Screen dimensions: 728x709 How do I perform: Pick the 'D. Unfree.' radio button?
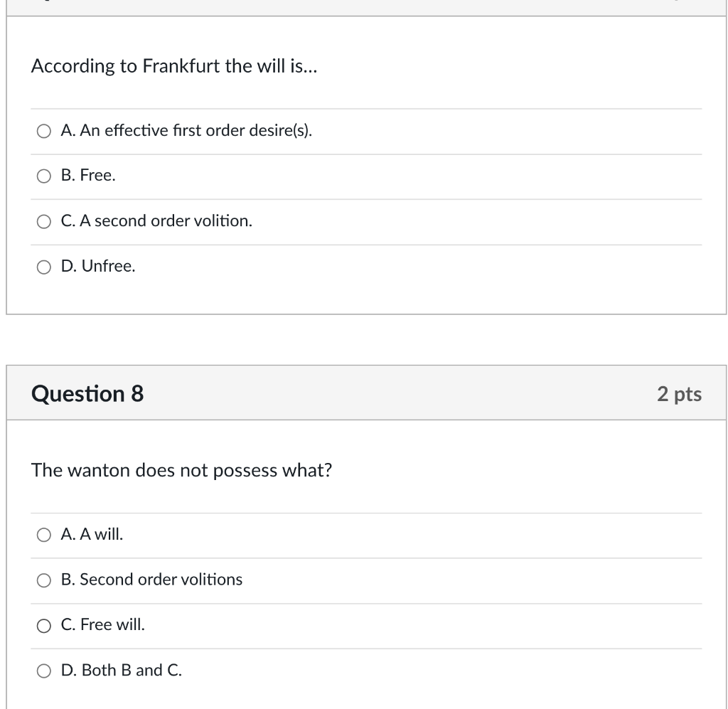(x=44, y=267)
